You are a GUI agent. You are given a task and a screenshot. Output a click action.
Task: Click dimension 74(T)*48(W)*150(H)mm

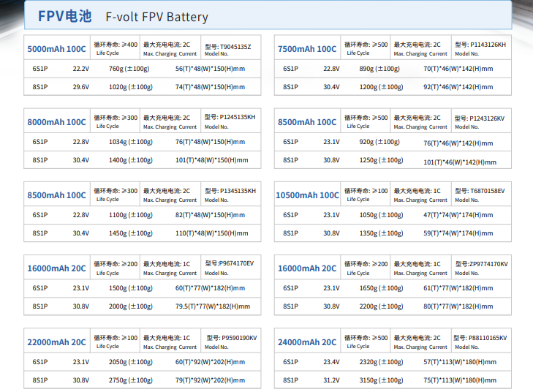click(210, 87)
